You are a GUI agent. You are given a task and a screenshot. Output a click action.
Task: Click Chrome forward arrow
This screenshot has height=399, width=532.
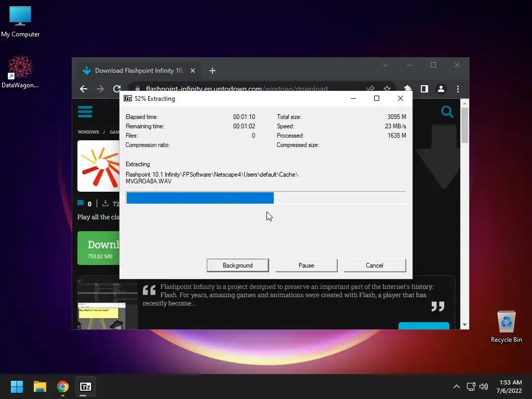coord(100,89)
